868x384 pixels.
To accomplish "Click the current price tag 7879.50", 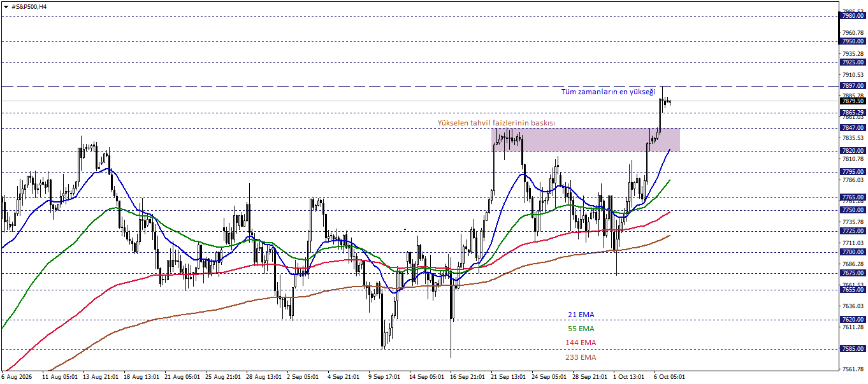I will (x=853, y=101).
